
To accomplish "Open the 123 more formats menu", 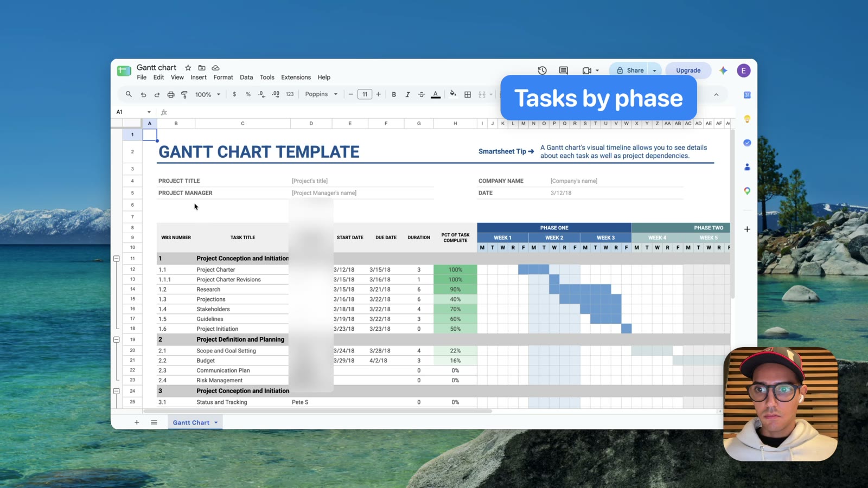I will pyautogui.click(x=290, y=94).
